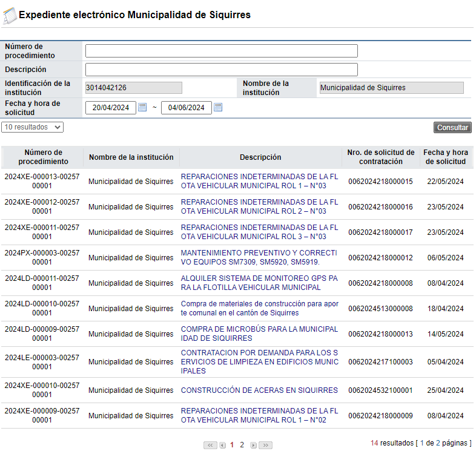
Task: Open the end date calendar picker icon
Action: point(218,107)
